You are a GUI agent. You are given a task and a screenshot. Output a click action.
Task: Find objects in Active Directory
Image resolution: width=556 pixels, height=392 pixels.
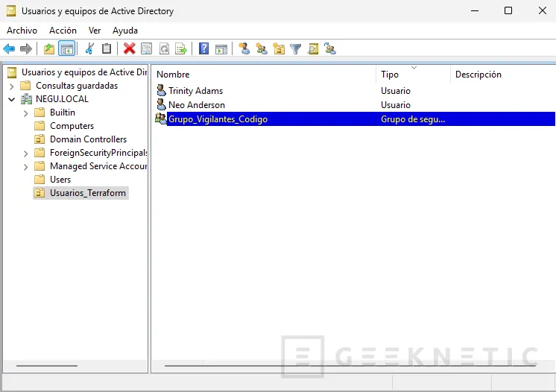point(313,48)
